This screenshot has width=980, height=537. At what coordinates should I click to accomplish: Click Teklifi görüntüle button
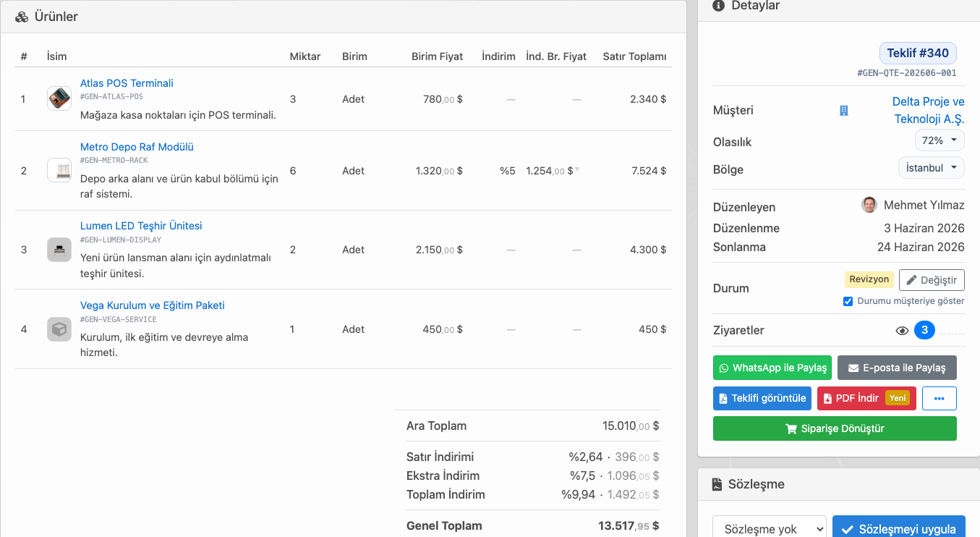pyautogui.click(x=762, y=398)
